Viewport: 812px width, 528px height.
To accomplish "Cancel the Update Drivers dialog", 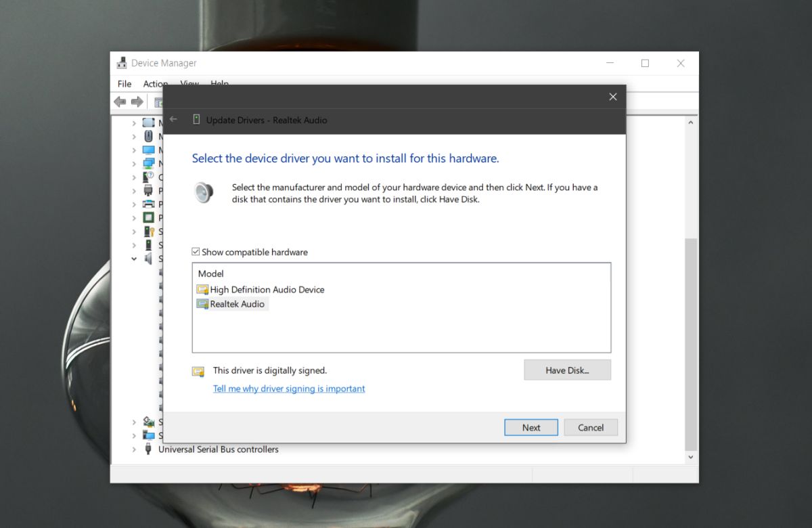I will click(x=591, y=427).
